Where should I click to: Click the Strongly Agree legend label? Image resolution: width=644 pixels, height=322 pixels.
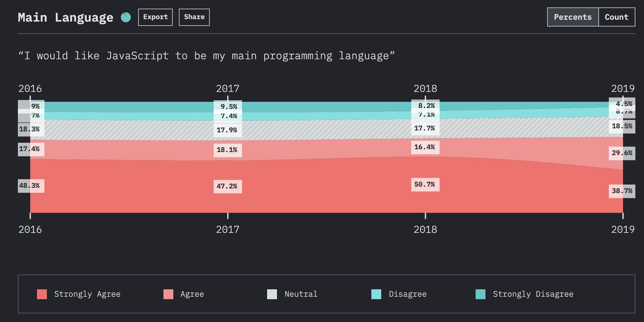pos(87,294)
